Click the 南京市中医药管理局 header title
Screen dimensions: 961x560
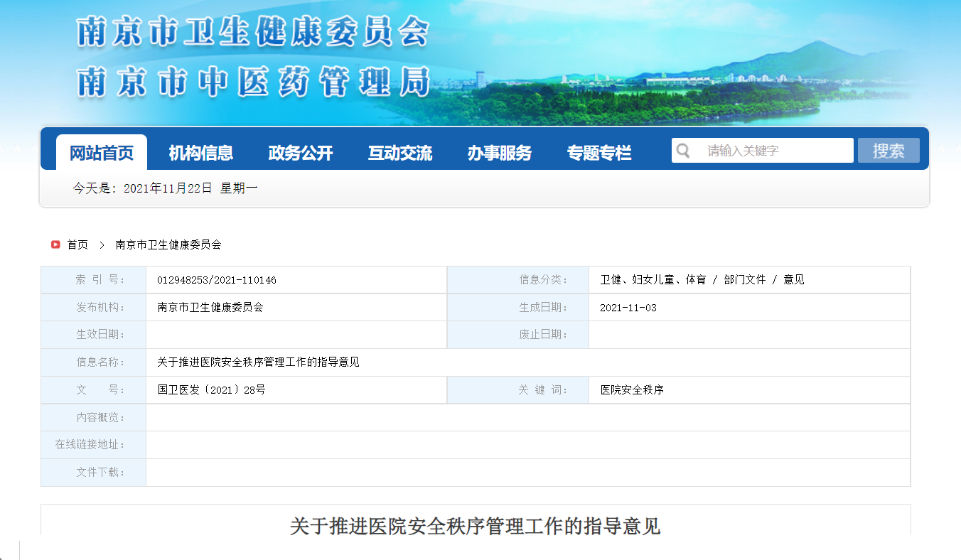click(x=253, y=82)
